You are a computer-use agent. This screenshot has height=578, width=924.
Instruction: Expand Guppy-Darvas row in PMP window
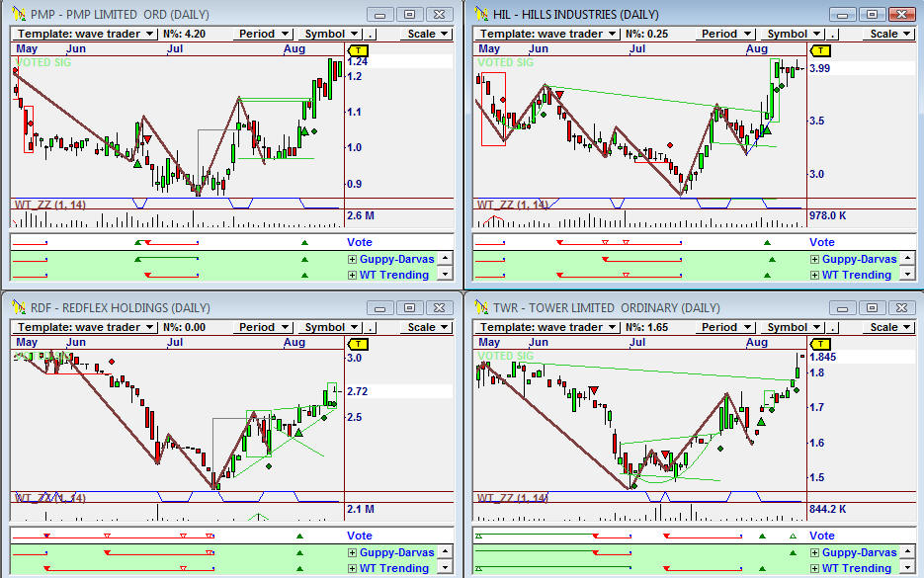(352, 259)
